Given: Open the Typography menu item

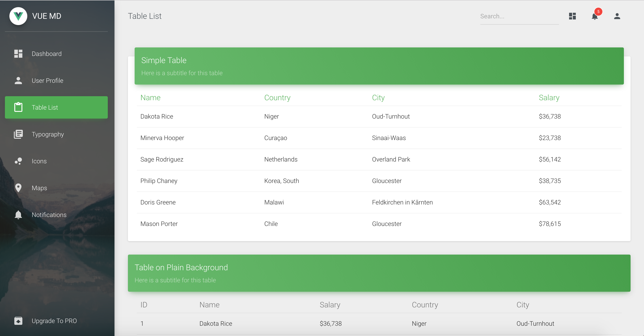Looking at the screenshot, I should pos(48,134).
